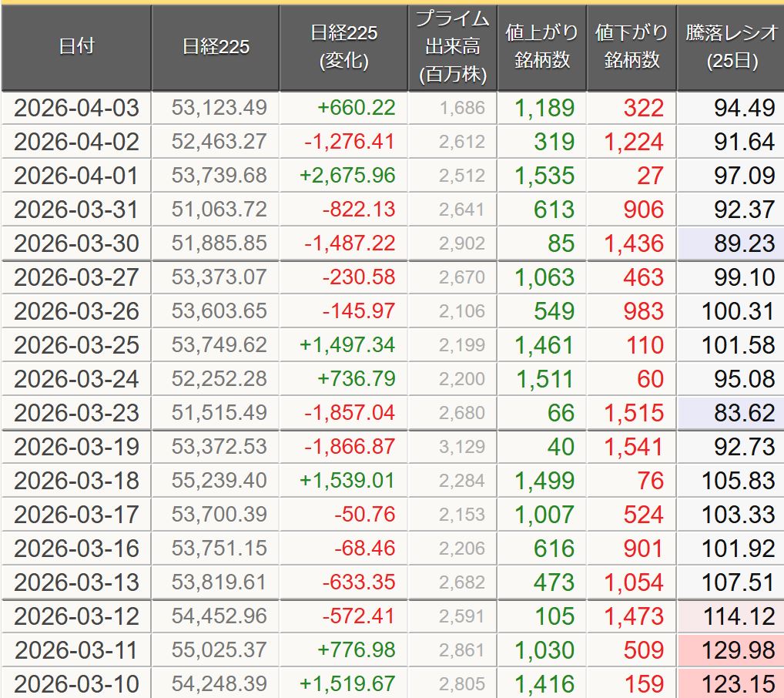Select the +2,675.96 change value
This screenshot has width=784, height=698.
tap(348, 176)
